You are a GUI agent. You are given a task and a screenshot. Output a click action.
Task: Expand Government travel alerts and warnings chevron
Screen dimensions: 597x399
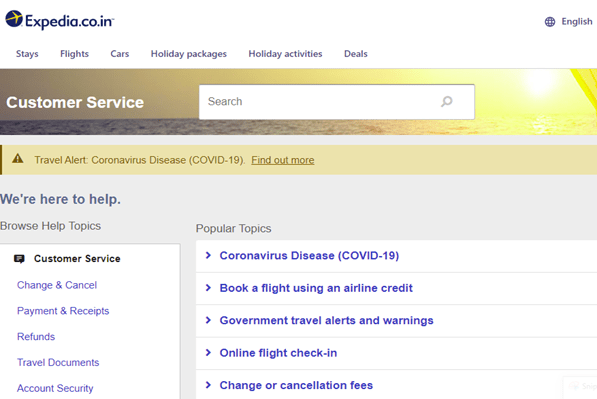pyautogui.click(x=208, y=320)
